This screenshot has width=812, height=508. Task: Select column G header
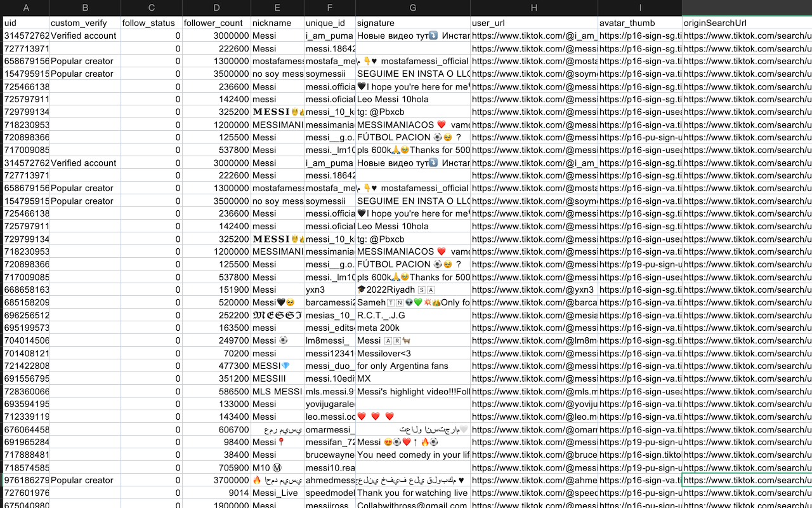pyautogui.click(x=413, y=8)
